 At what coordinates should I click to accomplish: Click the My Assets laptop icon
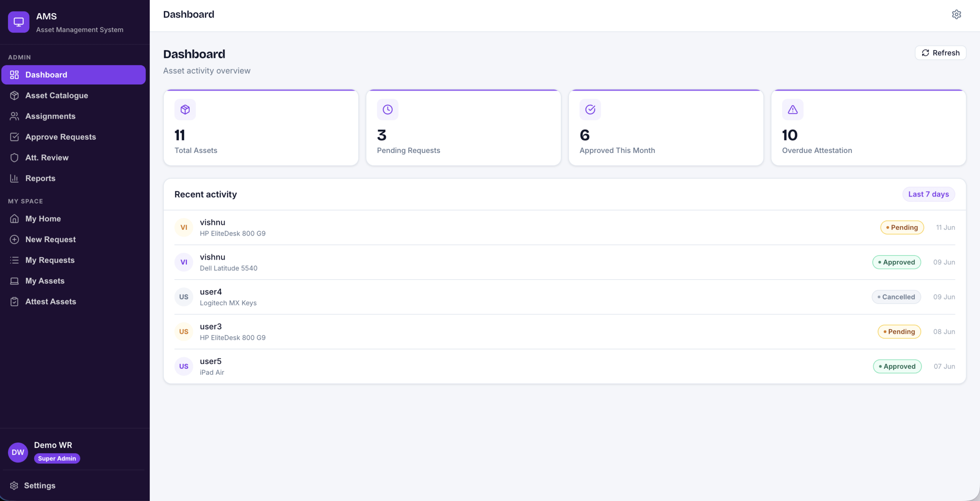pyautogui.click(x=15, y=281)
